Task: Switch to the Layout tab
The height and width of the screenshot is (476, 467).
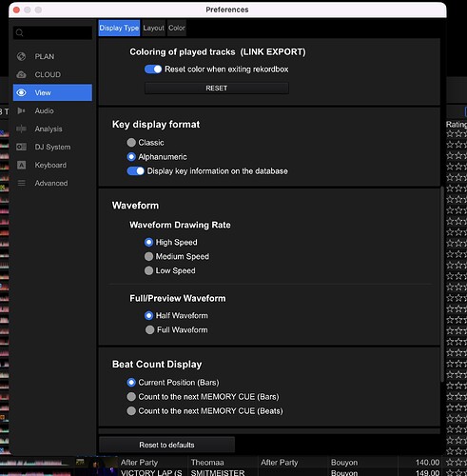Action: coord(154,28)
